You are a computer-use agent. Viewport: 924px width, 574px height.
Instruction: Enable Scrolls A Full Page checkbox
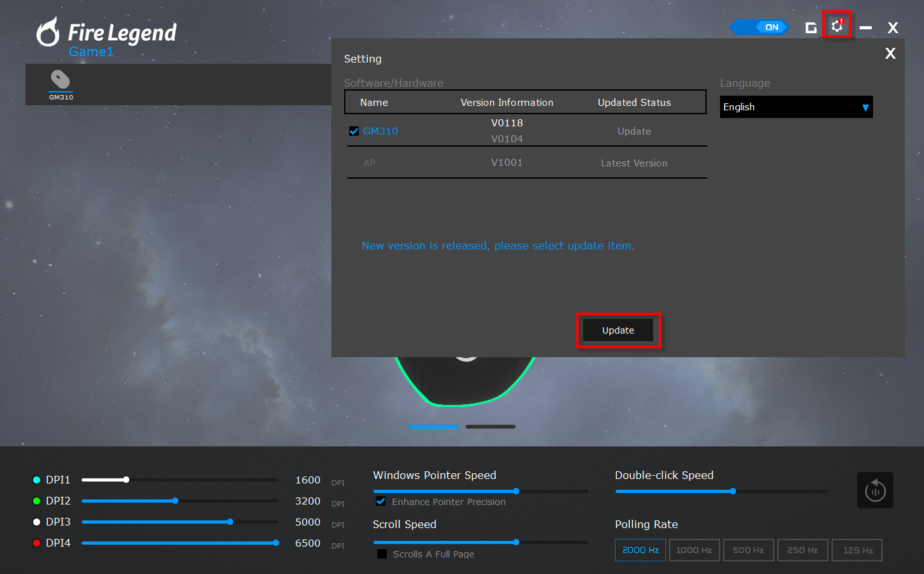(382, 554)
